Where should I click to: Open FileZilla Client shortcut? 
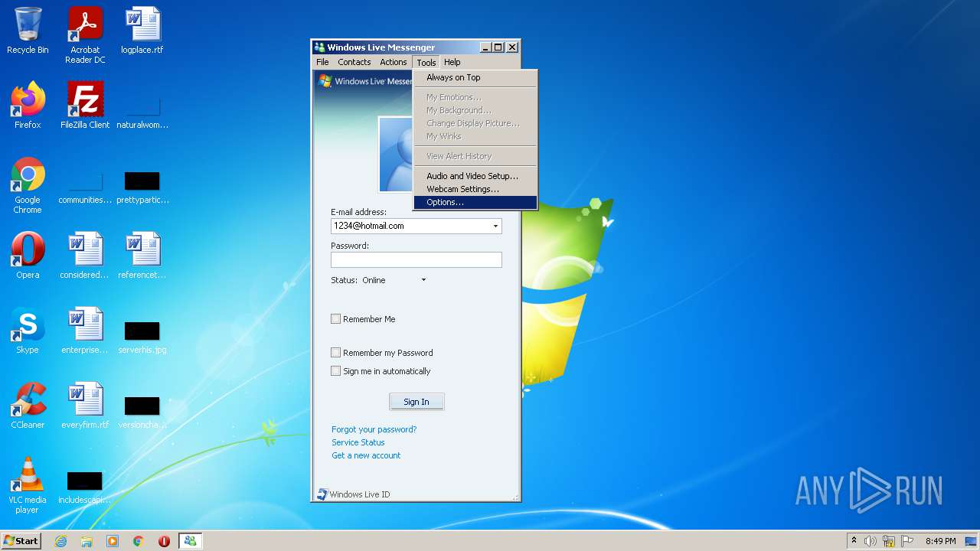click(85, 106)
